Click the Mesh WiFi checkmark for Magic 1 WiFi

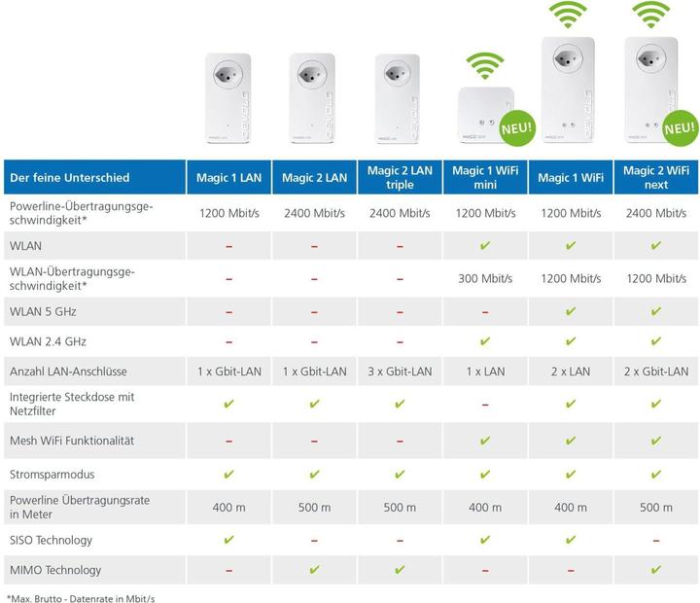pos(571,441)
